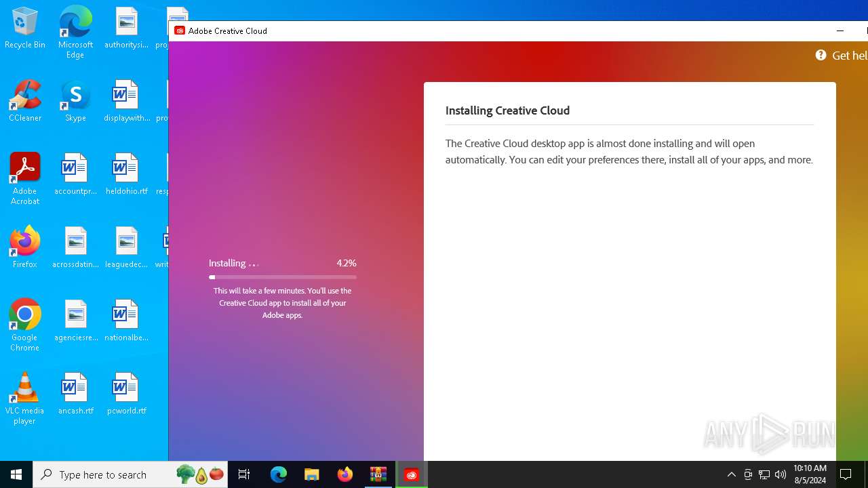Open the Recycle Bin desktop icon
Viewport: 868px width, 488px height.
point(25,28)
